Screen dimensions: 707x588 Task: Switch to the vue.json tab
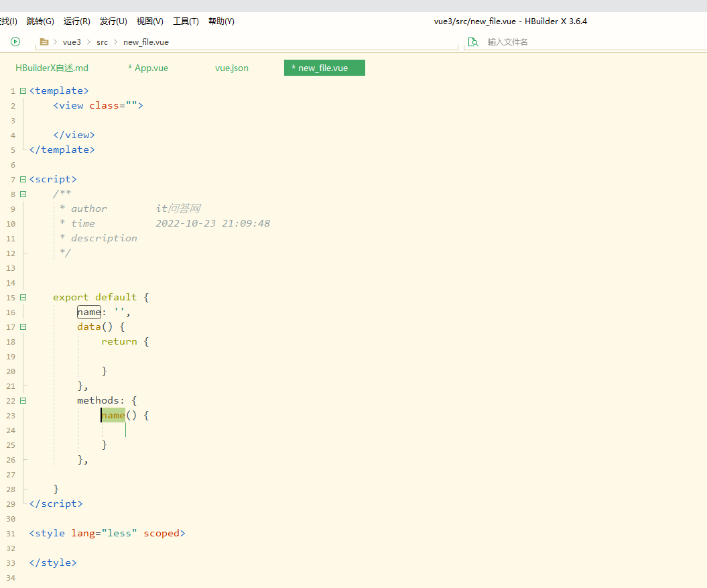coord(232,68)
